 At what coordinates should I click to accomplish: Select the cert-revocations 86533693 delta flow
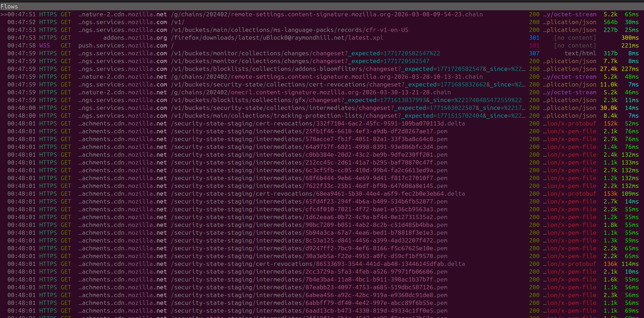click(322, 264)
